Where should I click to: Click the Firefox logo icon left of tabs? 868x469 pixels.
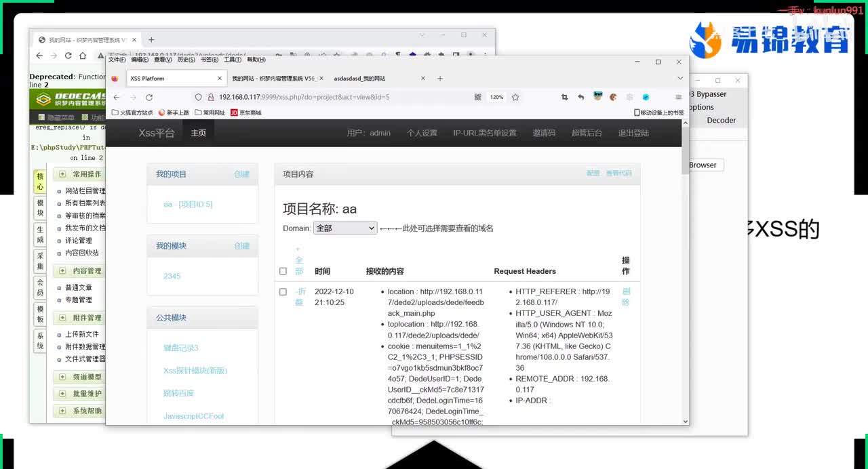[115, 79]
